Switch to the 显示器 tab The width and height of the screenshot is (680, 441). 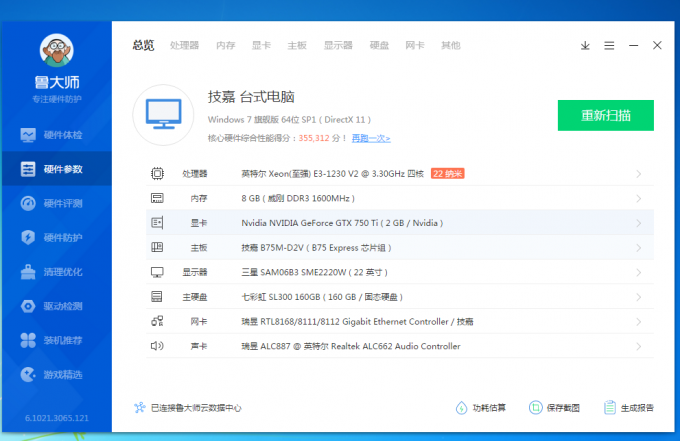click(x=338, y=45)
